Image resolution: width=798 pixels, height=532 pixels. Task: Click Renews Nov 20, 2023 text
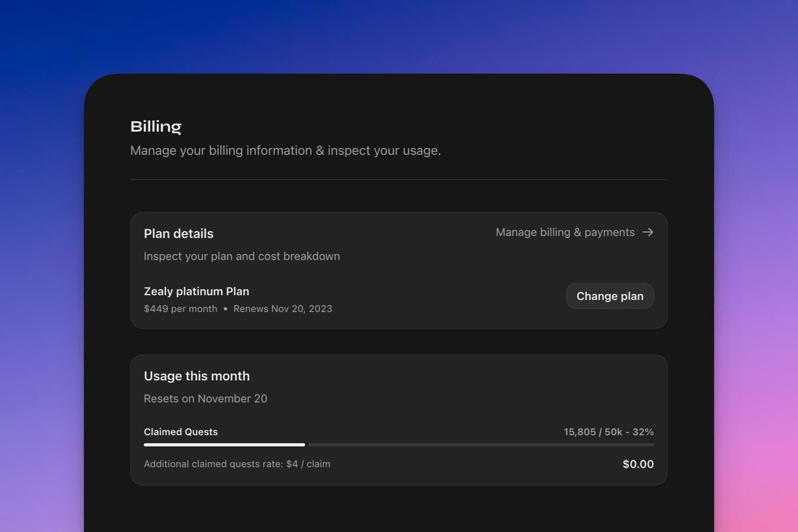point(283,309)
